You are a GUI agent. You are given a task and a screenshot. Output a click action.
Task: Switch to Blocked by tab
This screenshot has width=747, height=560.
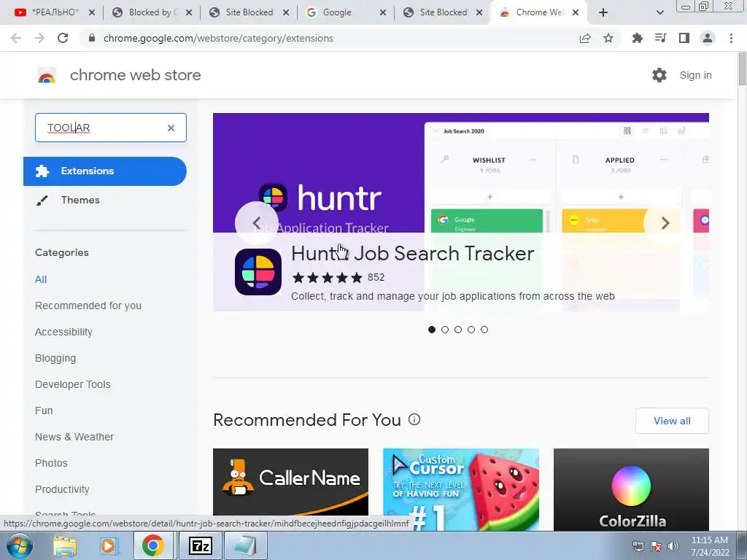coord(152,12)
